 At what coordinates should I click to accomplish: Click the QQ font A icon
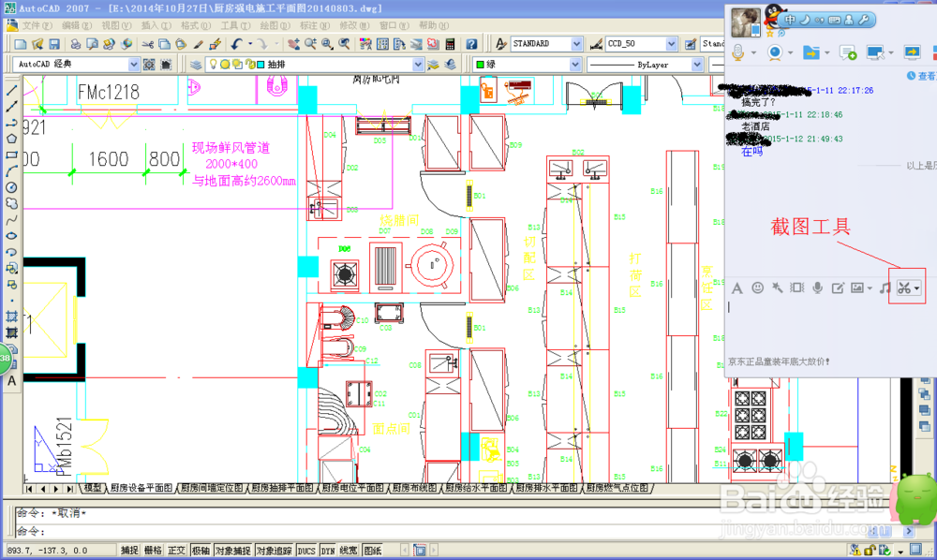737,288
